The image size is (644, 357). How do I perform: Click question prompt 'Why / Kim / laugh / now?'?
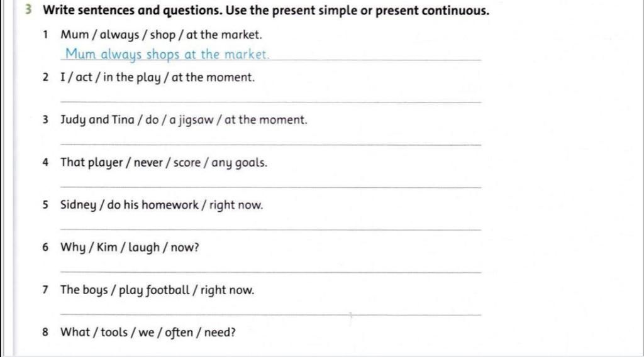pos(130,248)
